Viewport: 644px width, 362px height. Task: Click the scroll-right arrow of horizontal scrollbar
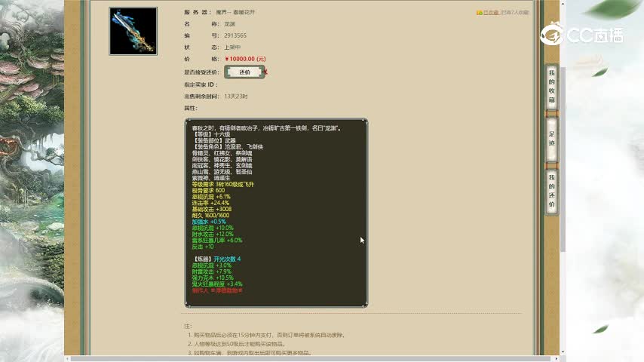(x=557, y=359)
